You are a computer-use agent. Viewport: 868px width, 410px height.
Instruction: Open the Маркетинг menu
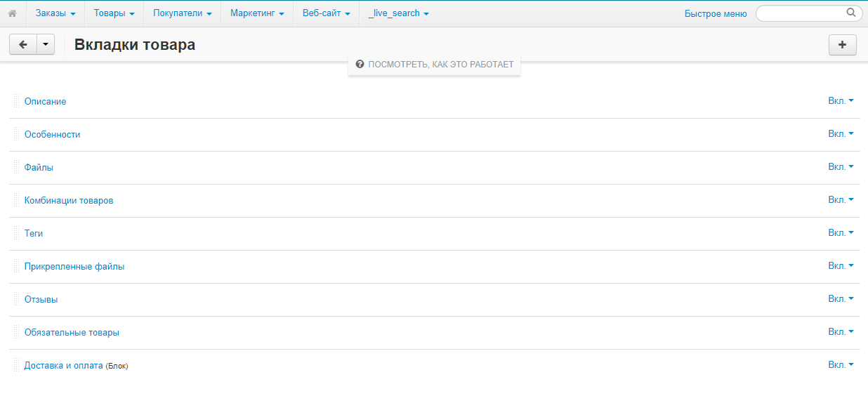point(257,13)
